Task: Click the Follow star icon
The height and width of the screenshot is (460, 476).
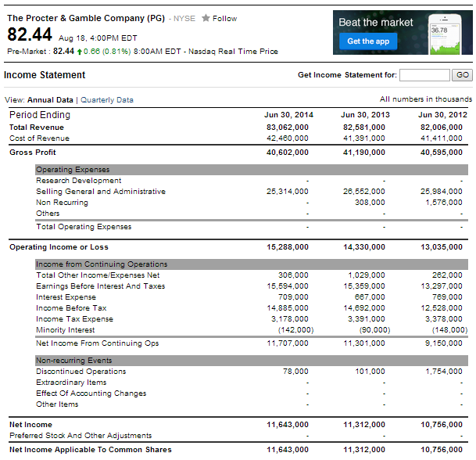Action: pos(206,18)
